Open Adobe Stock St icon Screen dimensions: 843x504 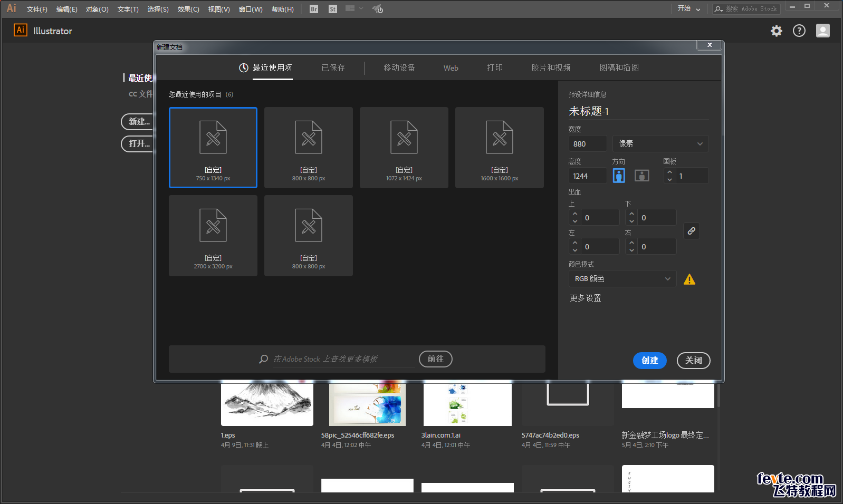332,9
